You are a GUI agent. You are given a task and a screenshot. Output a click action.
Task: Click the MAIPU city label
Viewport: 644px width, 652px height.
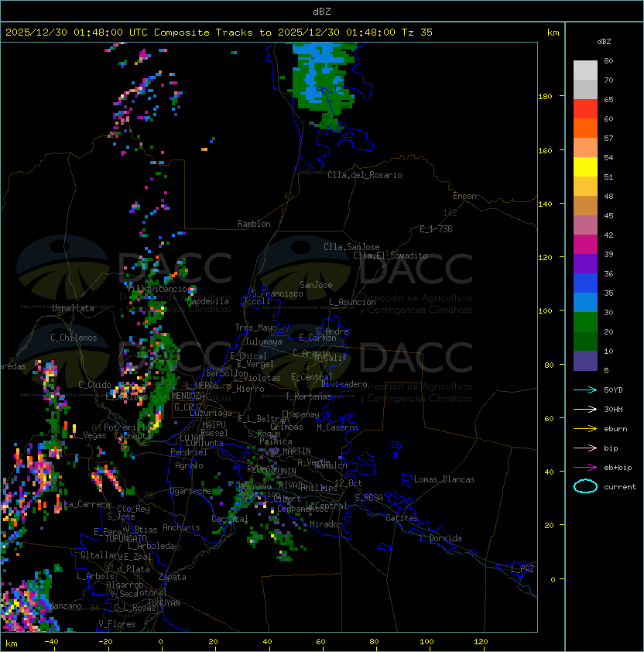coord(214,425)
